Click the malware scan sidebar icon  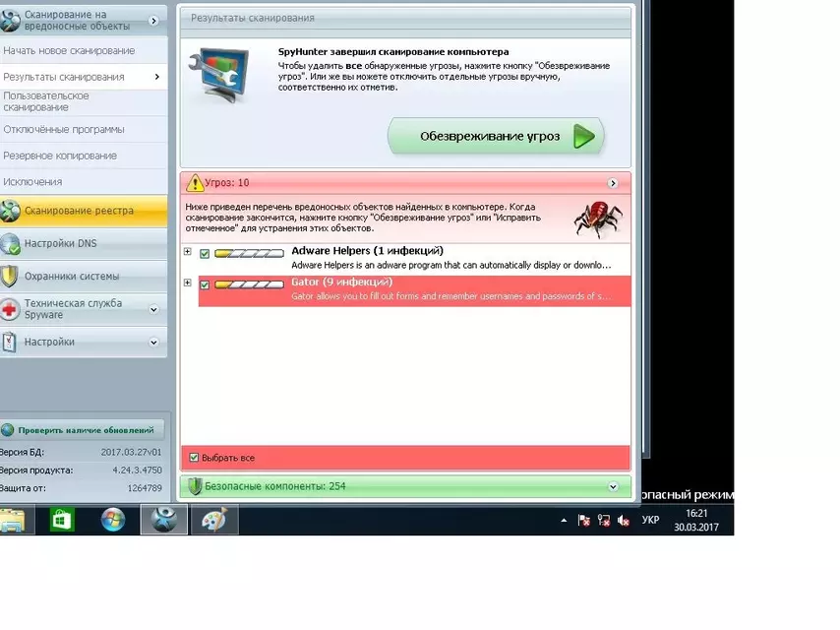(10, 21)
